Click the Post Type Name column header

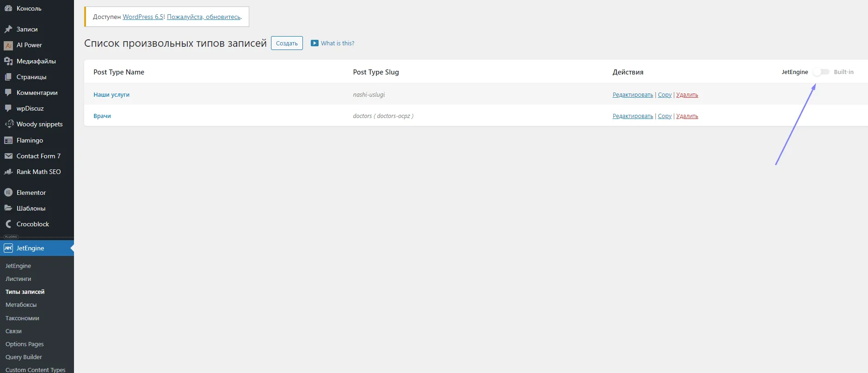pos(119,72)
